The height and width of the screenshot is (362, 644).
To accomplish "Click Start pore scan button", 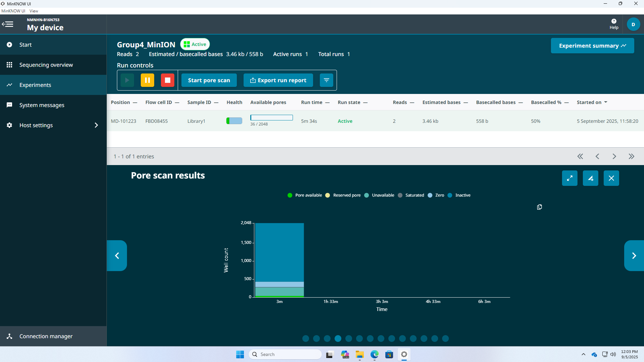I will click(x=209, y=80).
